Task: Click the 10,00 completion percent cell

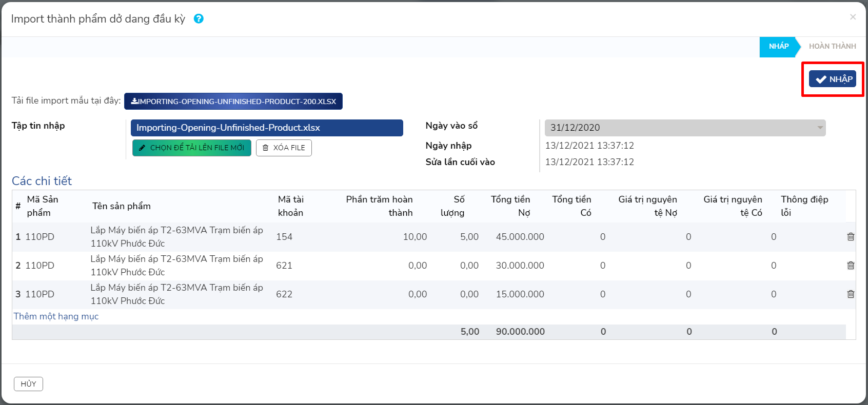Action: [415, 237]
